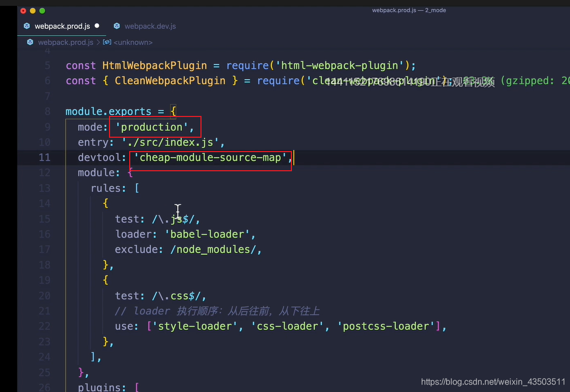The height and width of the screenshot is (392, 570).
Task: Click the webpack.dev.js tab file icon
Action: (116, 26)
